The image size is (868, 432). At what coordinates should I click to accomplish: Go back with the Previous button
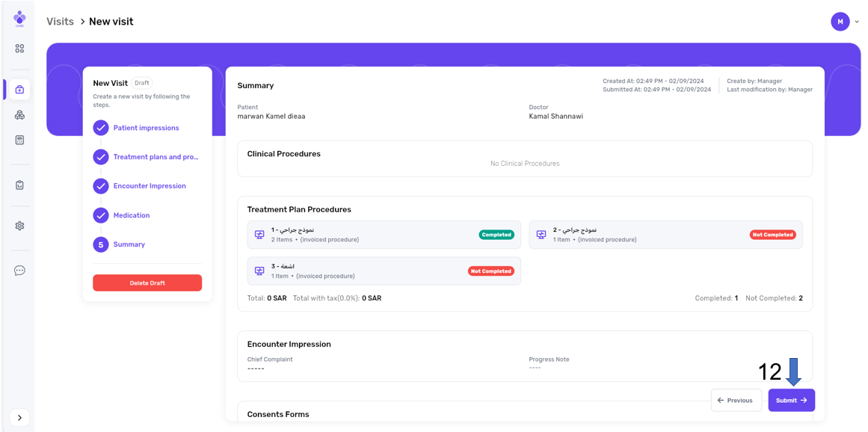736,401
